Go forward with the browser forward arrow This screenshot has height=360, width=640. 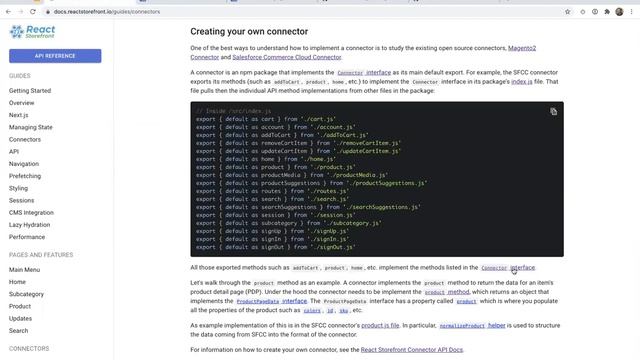pos(20,12)
